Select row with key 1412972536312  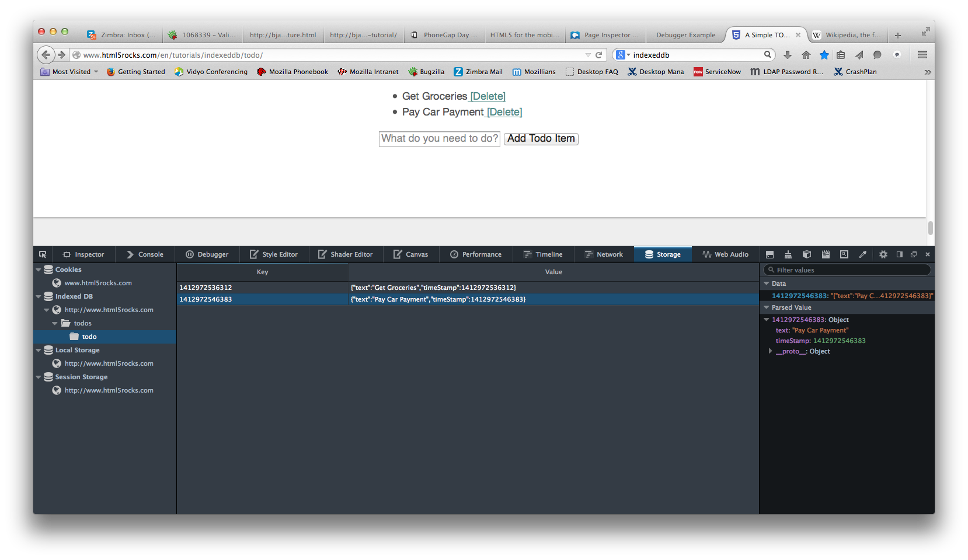468,288
